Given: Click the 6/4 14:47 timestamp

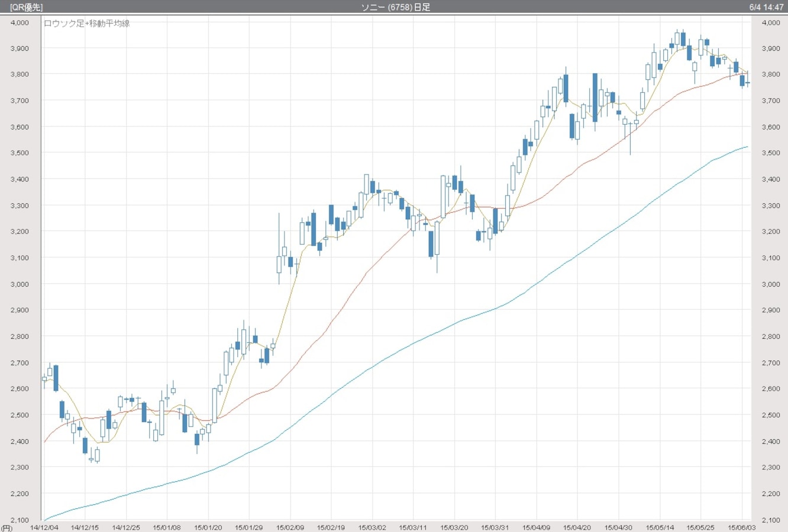Looking at the screenshot, I should click(x=766, y=7).
